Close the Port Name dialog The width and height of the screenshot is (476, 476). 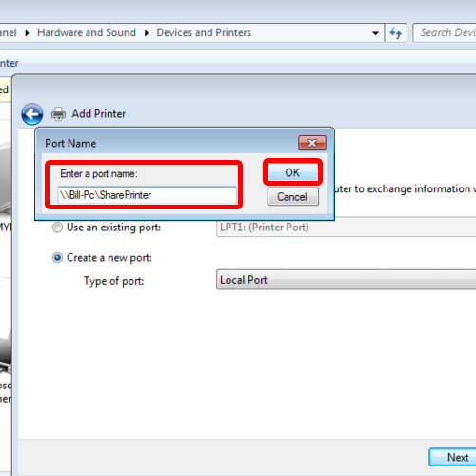[x=312, y=143]
